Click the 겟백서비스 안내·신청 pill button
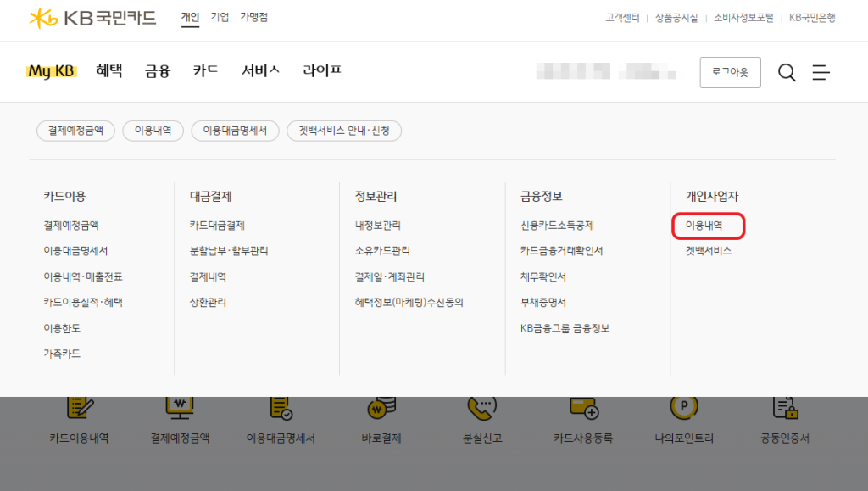Screen dimensions: 868x491 pyautogui.click(x=344, y=131)
